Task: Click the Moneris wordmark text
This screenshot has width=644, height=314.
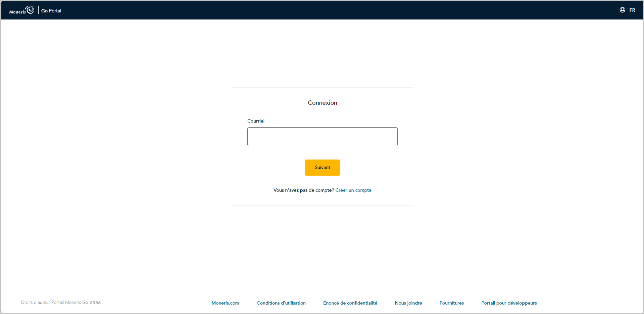Action: coord(17,12)
